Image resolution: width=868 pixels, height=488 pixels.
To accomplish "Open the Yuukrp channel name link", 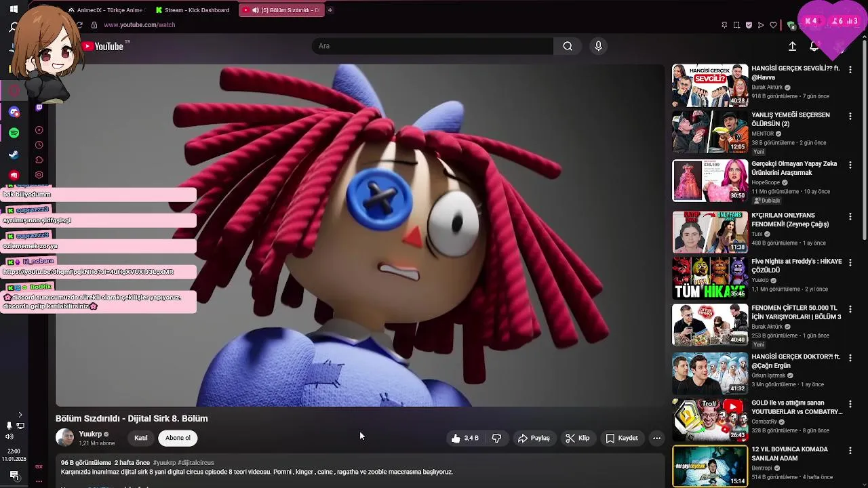I will [x=90, y=434].
